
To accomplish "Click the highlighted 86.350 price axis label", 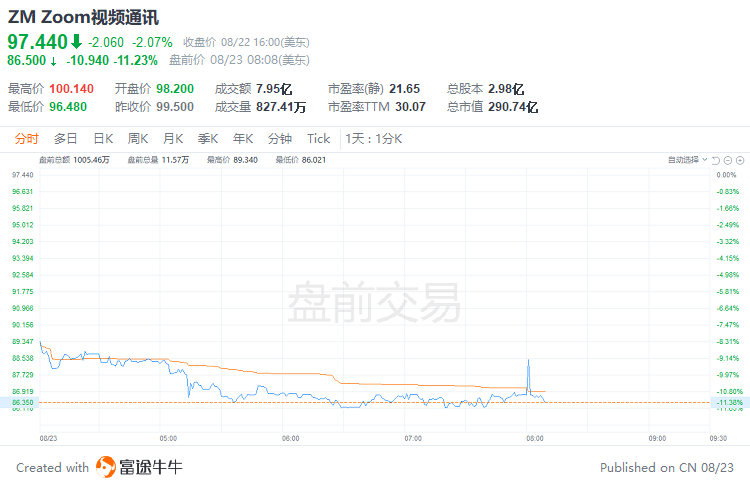I will click(20, 403).
